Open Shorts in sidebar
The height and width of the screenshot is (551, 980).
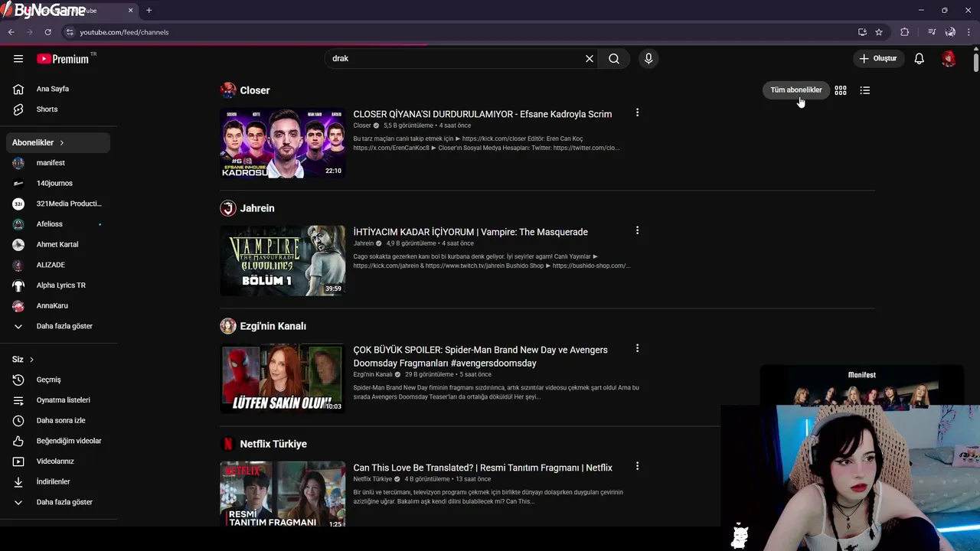pos(58,109)
